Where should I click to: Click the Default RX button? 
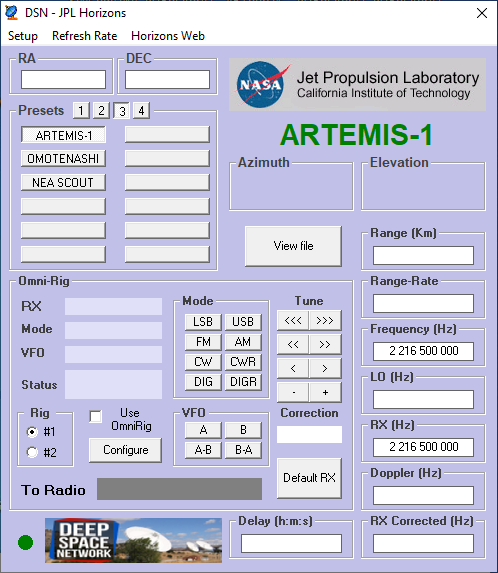(x=309, y=478)
